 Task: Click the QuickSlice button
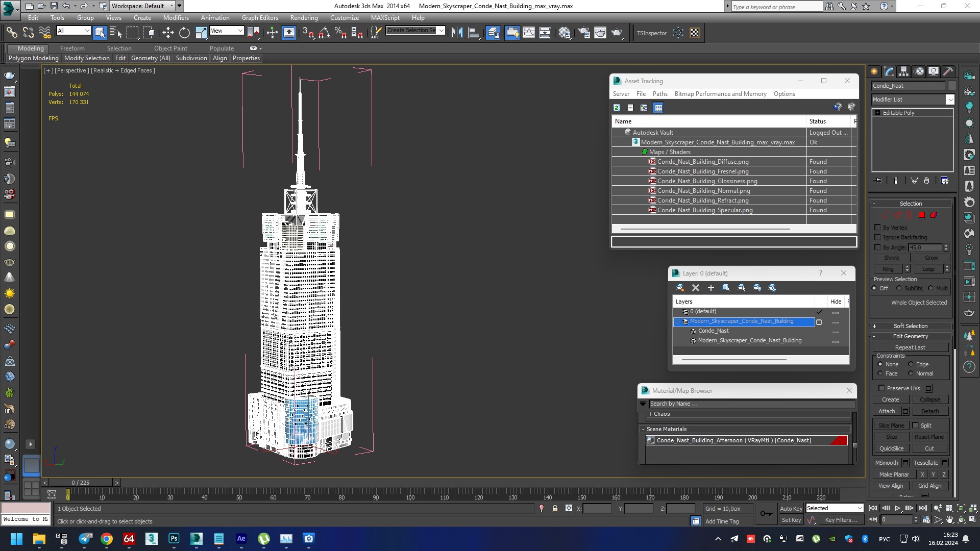click(x=891, y=448)
